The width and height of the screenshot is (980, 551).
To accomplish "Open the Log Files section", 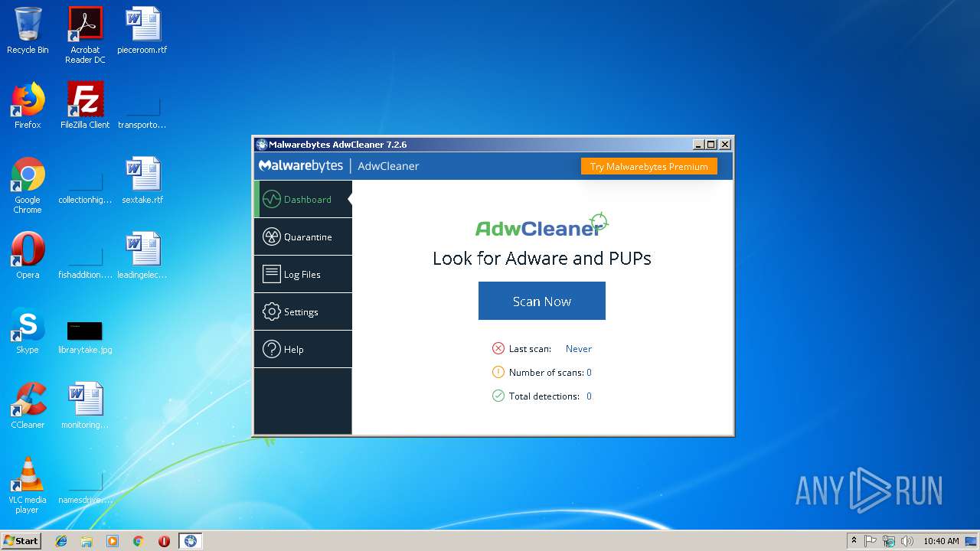I will tap(303, 274).
